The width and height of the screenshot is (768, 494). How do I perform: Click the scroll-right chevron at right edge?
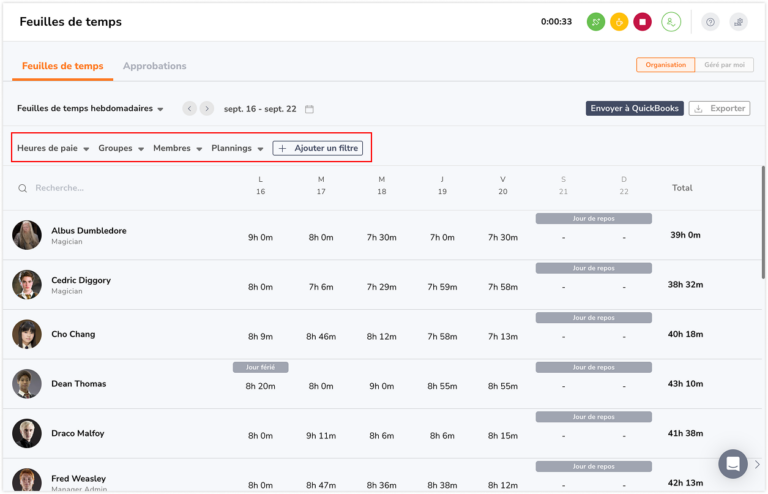(757, 464)
